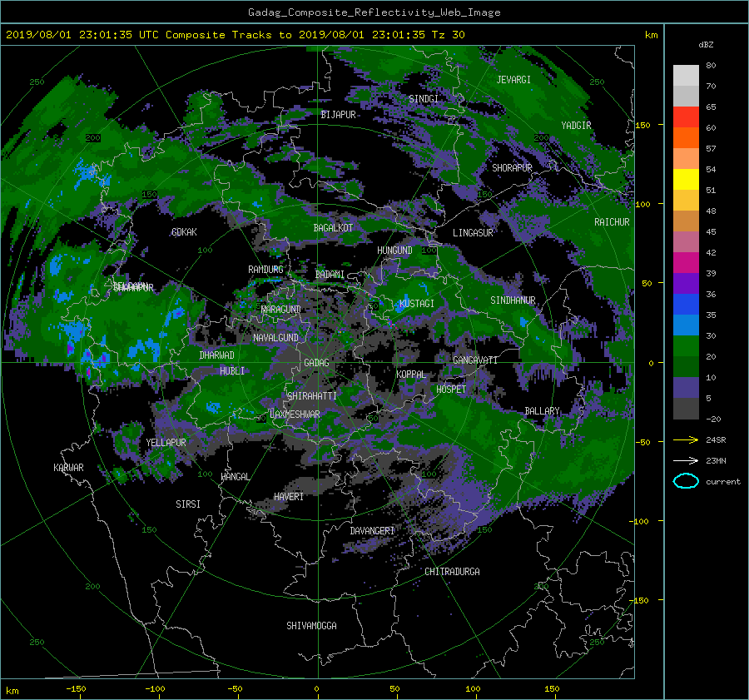This screenshot has width=749, height=700.
Task: Click the KARWAR city label
Action: tap(68, 468)
